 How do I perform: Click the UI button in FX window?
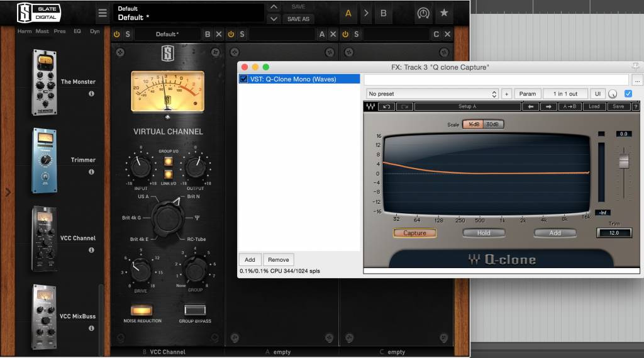coord(597,94)
